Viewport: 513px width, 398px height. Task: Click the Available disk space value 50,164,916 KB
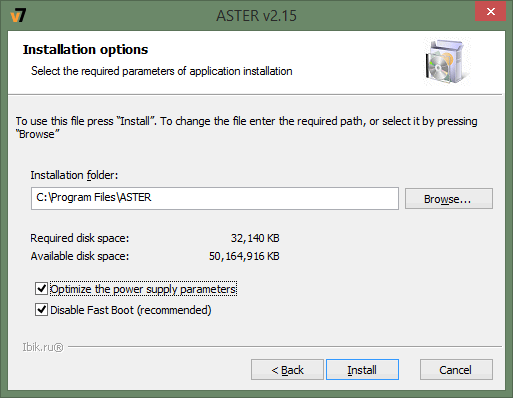pos(244,256)
